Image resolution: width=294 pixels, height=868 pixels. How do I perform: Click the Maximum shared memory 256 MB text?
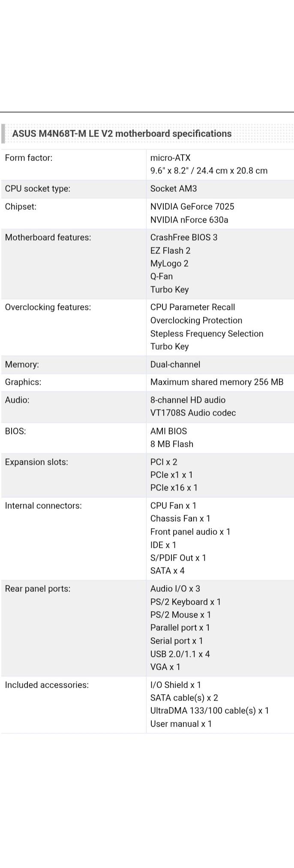pos(216,382)
